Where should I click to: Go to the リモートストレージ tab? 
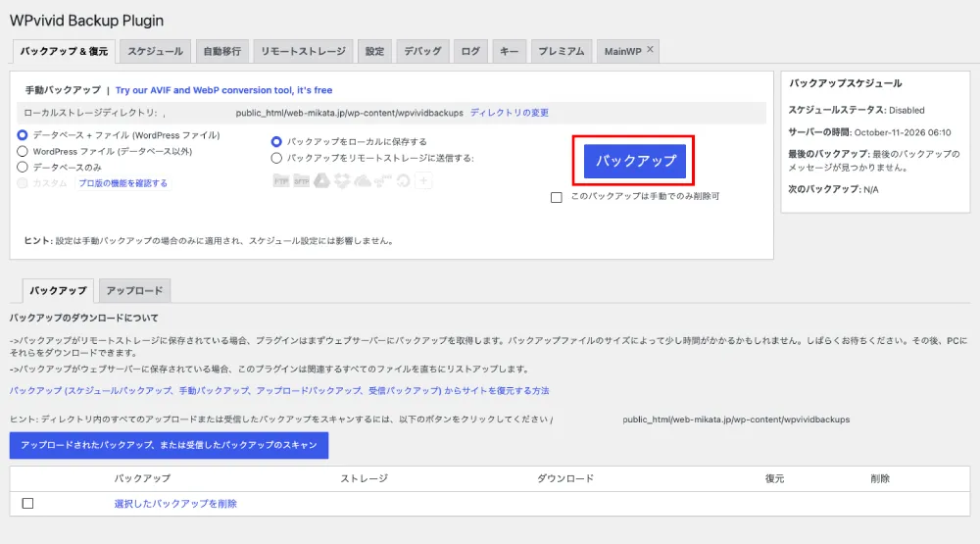point(303,51)
